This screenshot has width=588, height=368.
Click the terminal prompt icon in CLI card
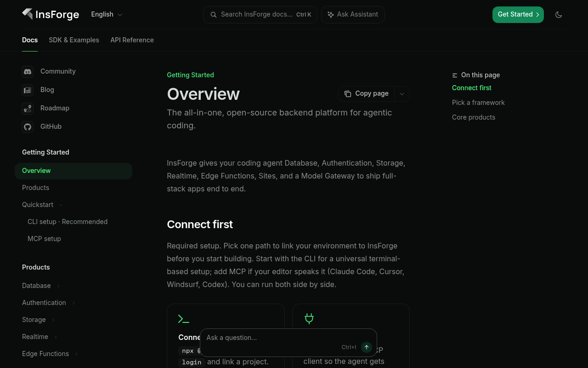[184, 319]
